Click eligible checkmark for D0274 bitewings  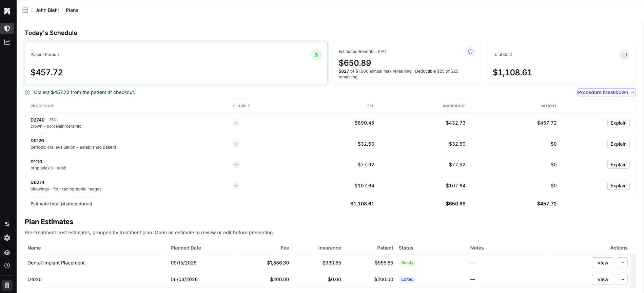[236, 185]
